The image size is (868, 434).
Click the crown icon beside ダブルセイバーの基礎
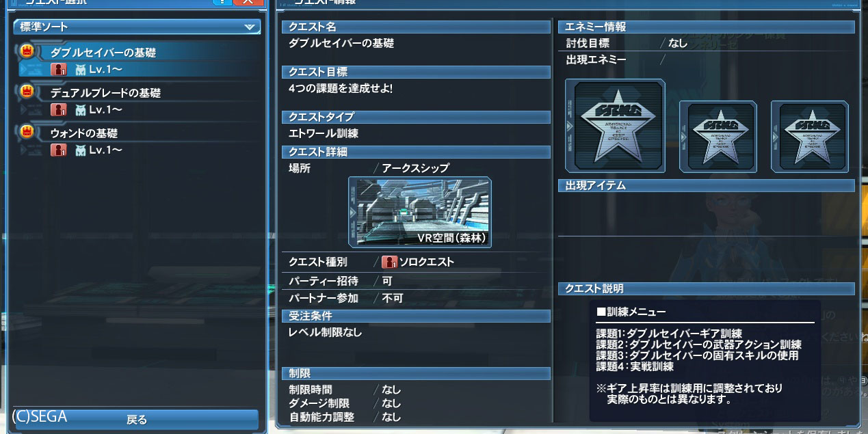coord(27,51)
